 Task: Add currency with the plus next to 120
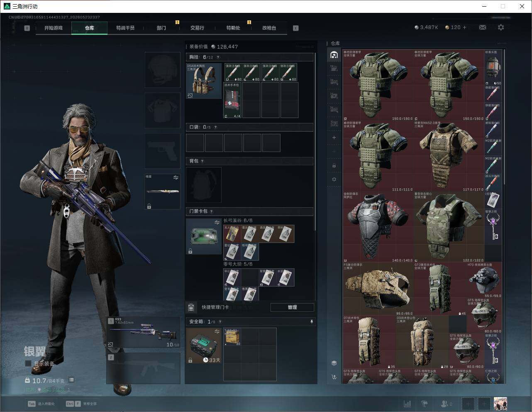(465, 27)
